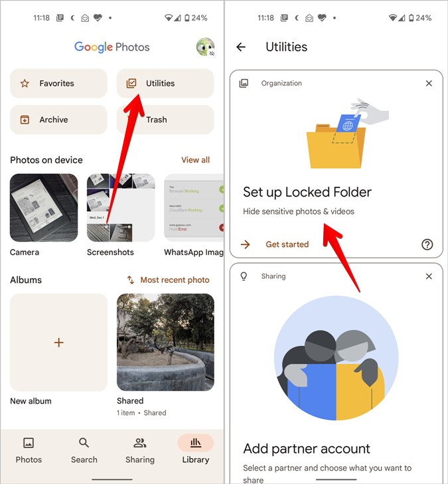Tap the Sharing lightbulb icon

tap(244, 276)
